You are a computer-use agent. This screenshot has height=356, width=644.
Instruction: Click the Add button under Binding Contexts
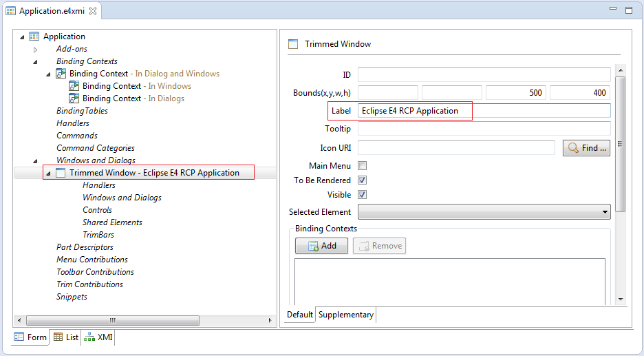tap(321, 246)
